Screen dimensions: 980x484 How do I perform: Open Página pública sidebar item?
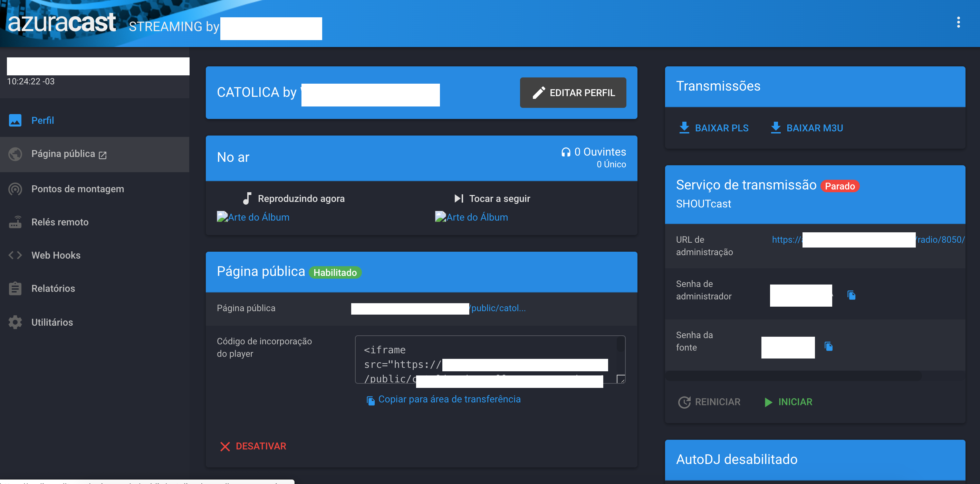63,154
